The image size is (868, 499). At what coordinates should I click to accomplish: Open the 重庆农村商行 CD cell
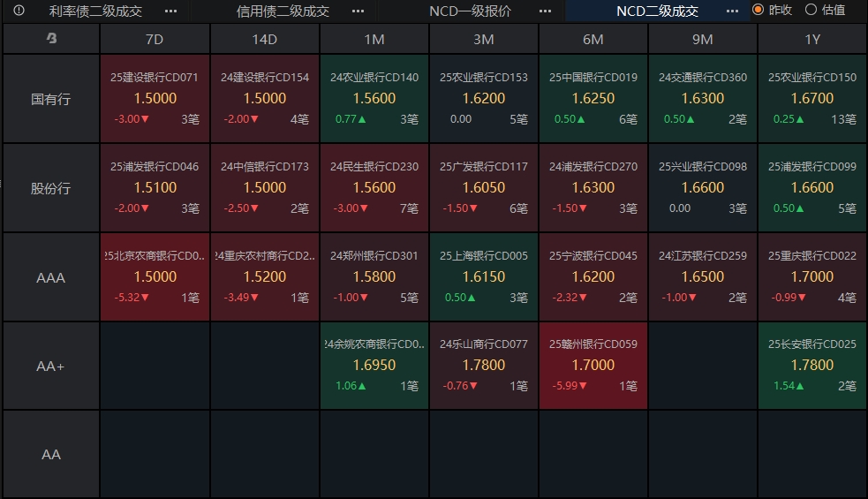coord(265,277)
